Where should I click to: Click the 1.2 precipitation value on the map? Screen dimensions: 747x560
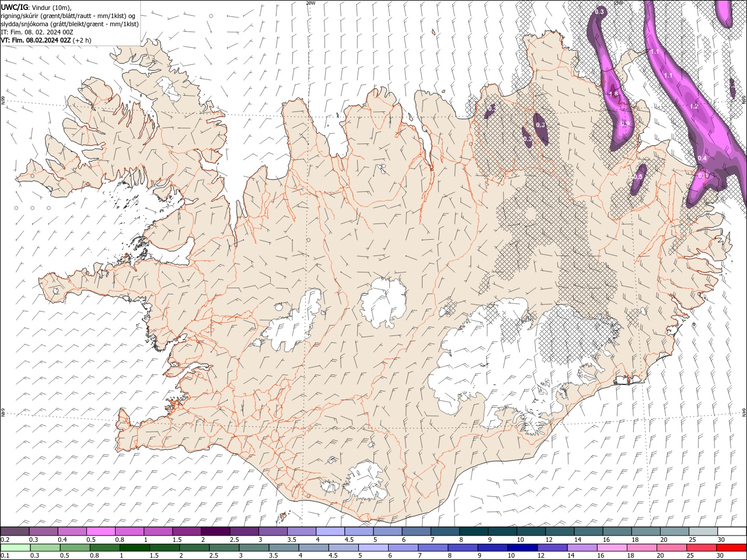[x=694, y=107]
